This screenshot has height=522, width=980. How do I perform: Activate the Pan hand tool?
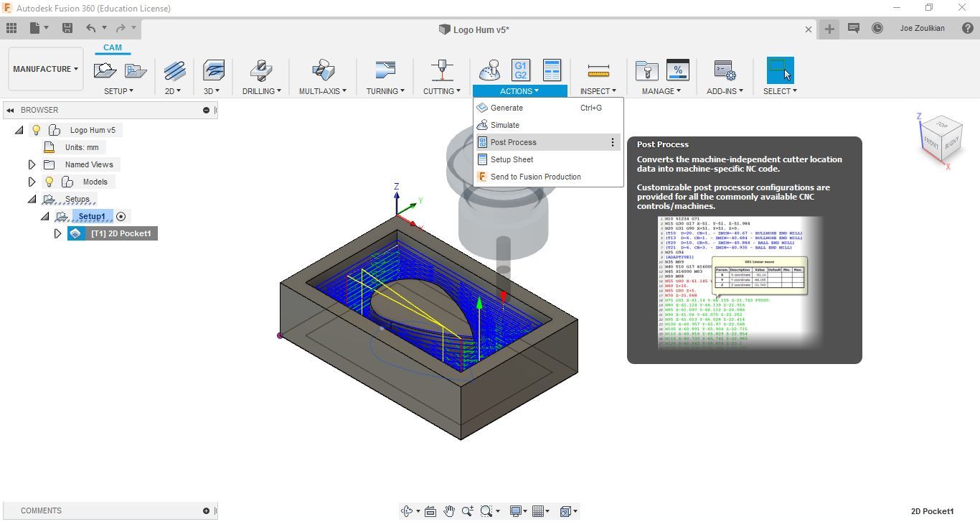[x=449, y=511]
